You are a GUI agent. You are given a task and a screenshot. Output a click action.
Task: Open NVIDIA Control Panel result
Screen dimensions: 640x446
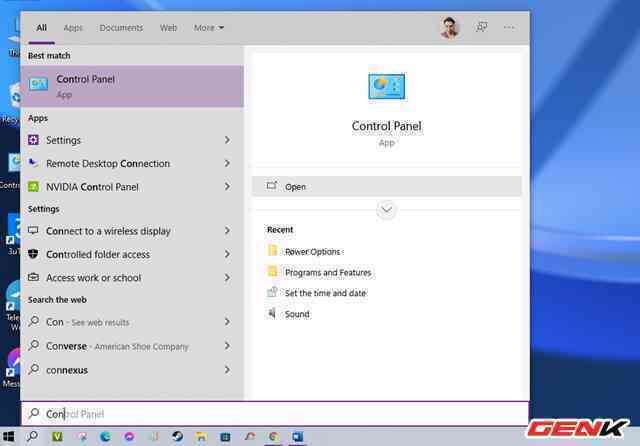pyautogui.click(x=132, y=187)
